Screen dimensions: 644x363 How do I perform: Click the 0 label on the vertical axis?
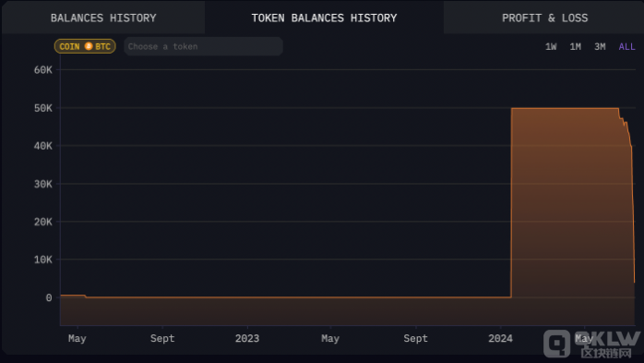pyautogui.click(x=49, y=297)
